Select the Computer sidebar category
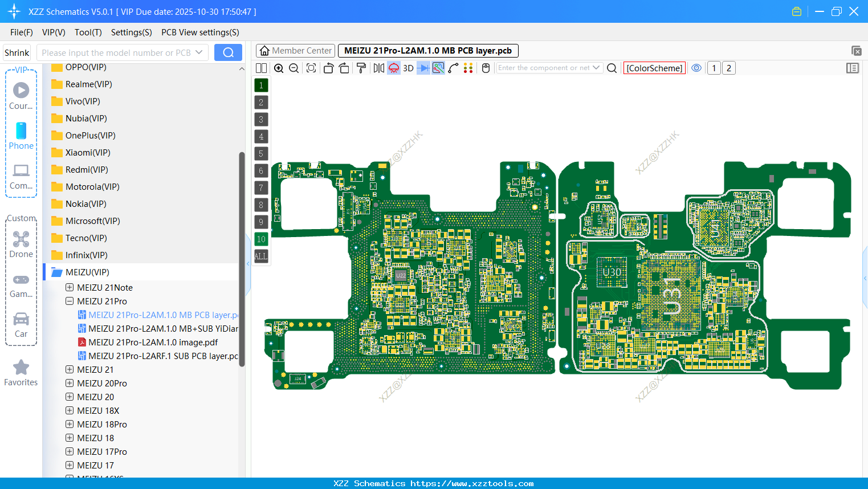This screenshot has width=868, height=489. point(21,177)
